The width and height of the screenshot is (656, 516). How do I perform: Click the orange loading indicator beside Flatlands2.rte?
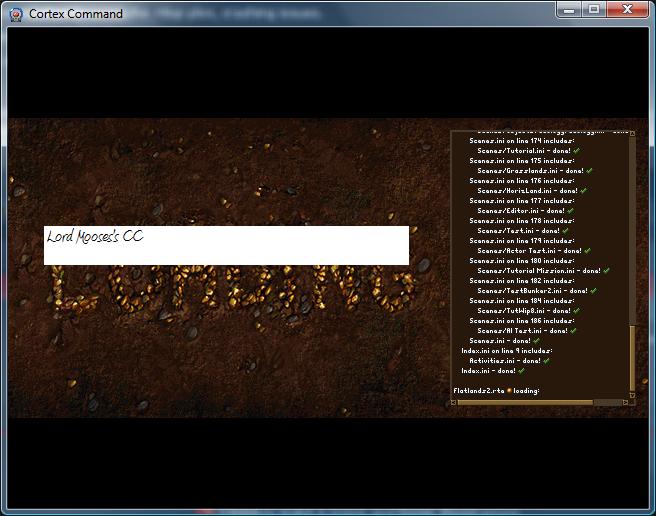click(509, 390)
